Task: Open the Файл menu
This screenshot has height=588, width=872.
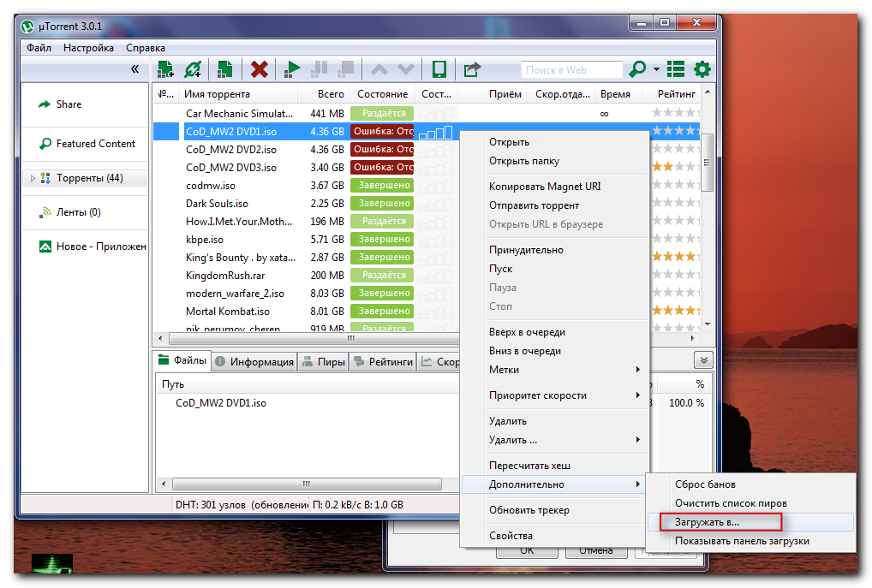Action: point(39,48)
